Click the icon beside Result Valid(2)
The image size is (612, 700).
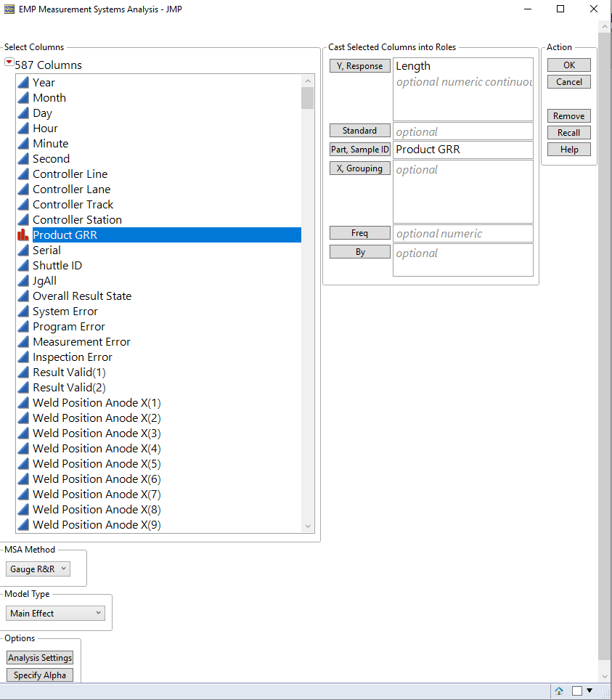click(x=23, y=388)
